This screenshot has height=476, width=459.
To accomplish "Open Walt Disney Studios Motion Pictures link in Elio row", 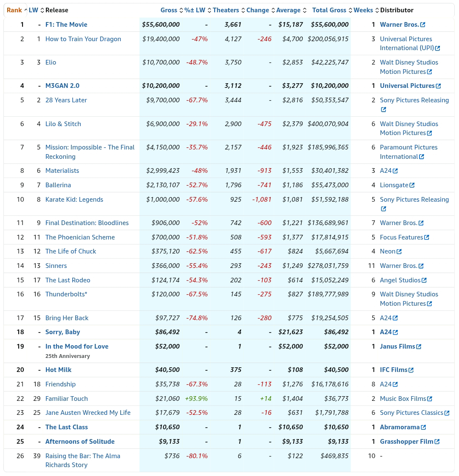I will pos(409,67).
